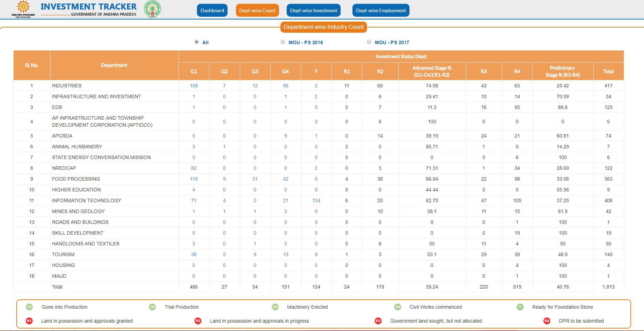Switch to Dept-wise Investment tab
Image resolution: width=644 pixels, height=331 pixels.
coord(313,10)
